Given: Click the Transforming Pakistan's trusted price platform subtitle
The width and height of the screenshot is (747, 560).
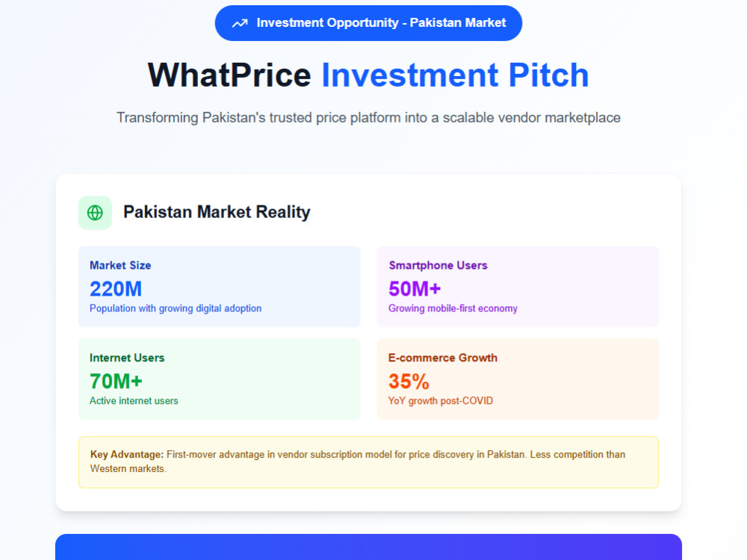Looking at the screenshot, I should [x=368, y=118].
